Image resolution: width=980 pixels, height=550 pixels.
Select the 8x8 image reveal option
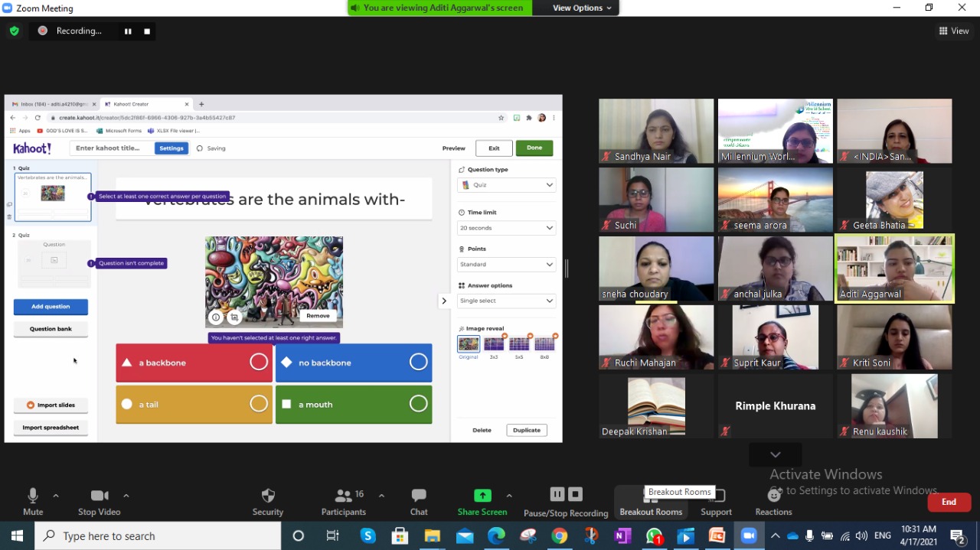pos(544,344)
